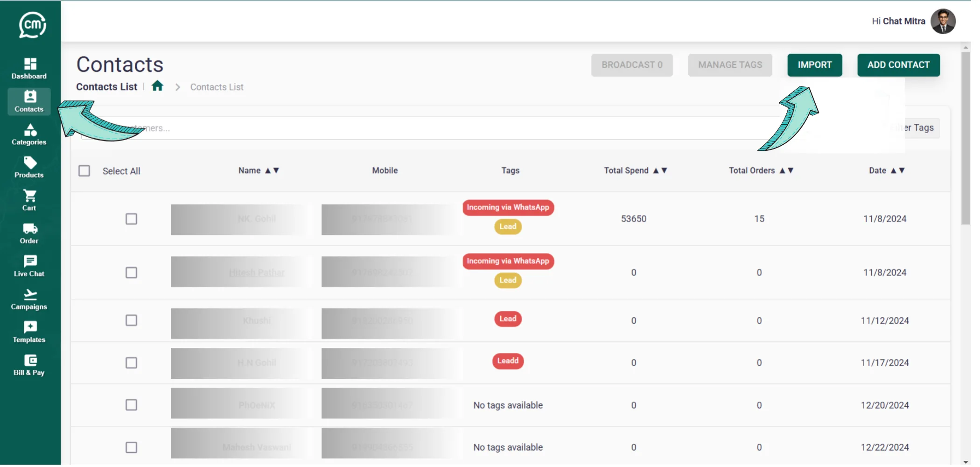This screenshot has width=980, height=467.
Task: Click the home icon in the breadcrumb
Action: [158, 86]
